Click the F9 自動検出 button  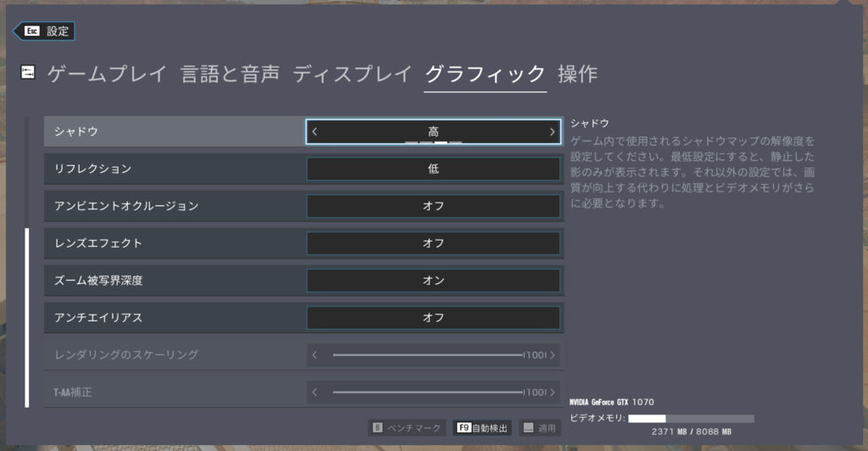click(x=482, y=428)
